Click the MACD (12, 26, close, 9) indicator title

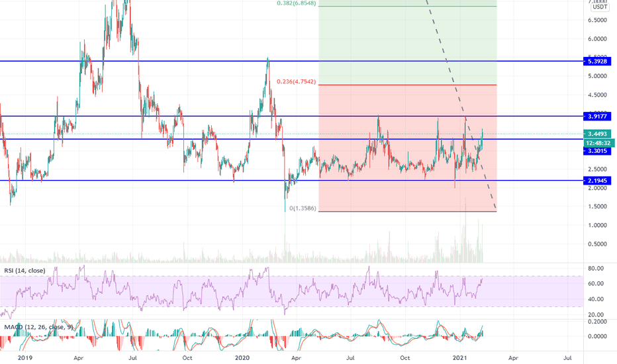click(38, 327)
